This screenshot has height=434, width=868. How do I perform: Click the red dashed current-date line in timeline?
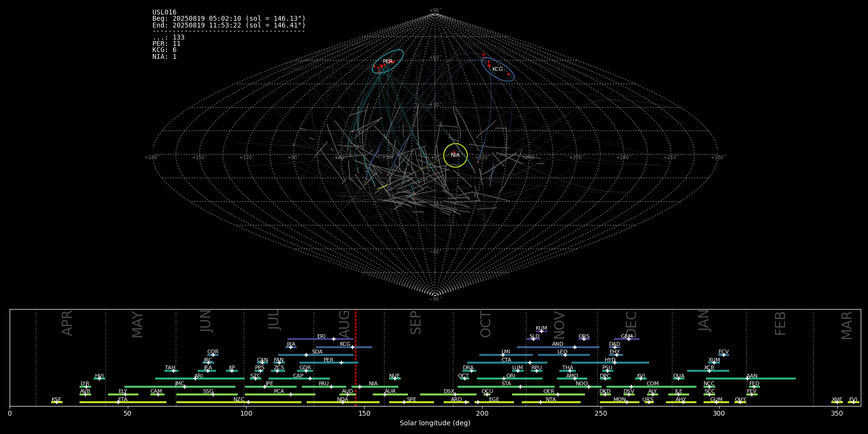pos(355,357)
